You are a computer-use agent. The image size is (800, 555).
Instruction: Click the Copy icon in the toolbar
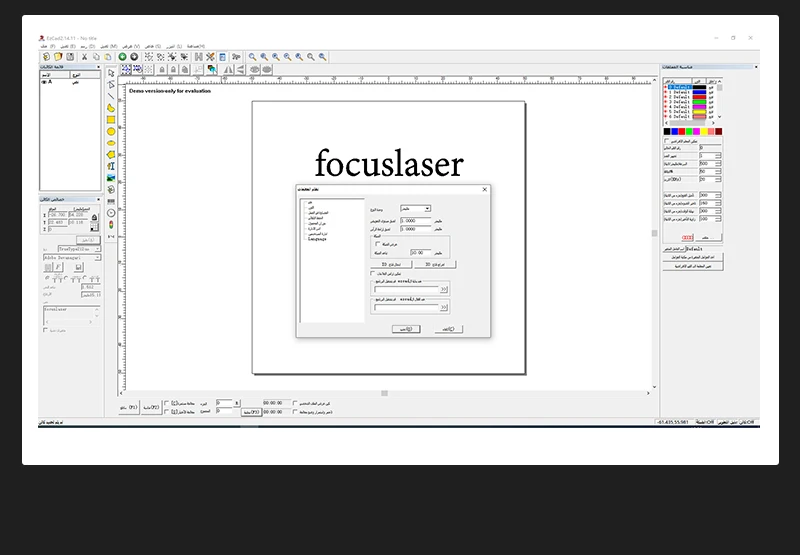(96, 57)
